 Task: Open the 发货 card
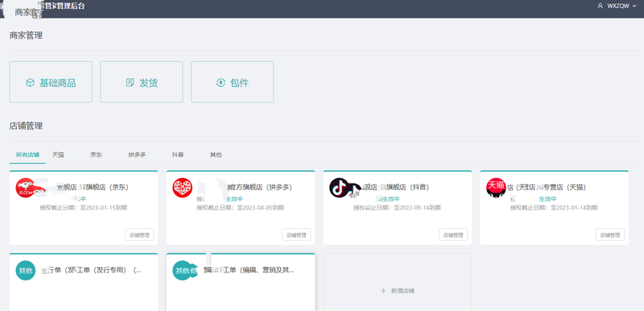pos(142,82)
